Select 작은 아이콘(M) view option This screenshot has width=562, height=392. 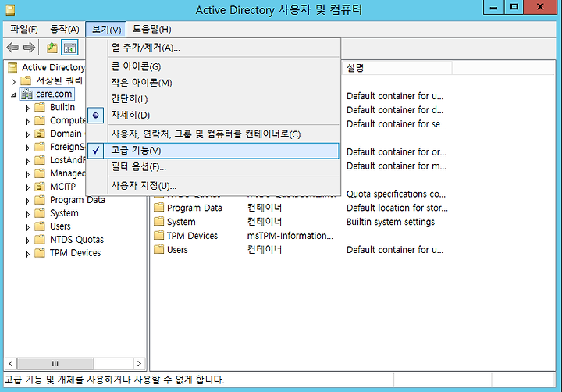[x=213, y=83]
